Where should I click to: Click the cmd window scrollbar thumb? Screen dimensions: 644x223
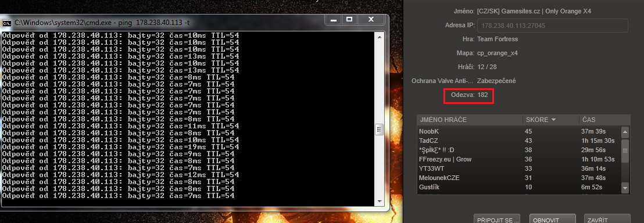click(380, 130)
